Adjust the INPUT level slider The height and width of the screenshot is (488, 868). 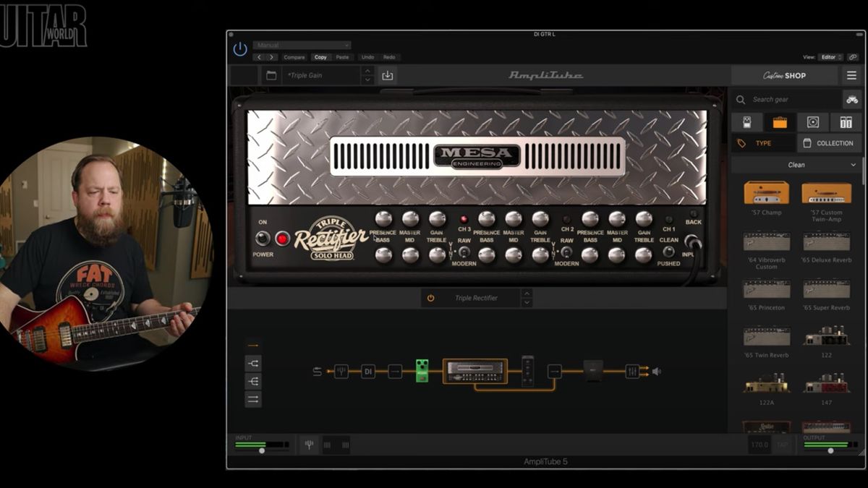(x=262, y=449)
